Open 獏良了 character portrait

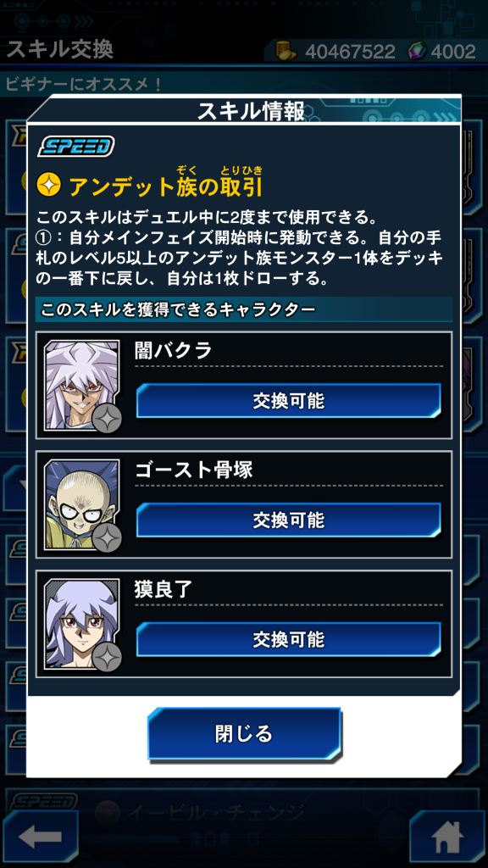81,624
